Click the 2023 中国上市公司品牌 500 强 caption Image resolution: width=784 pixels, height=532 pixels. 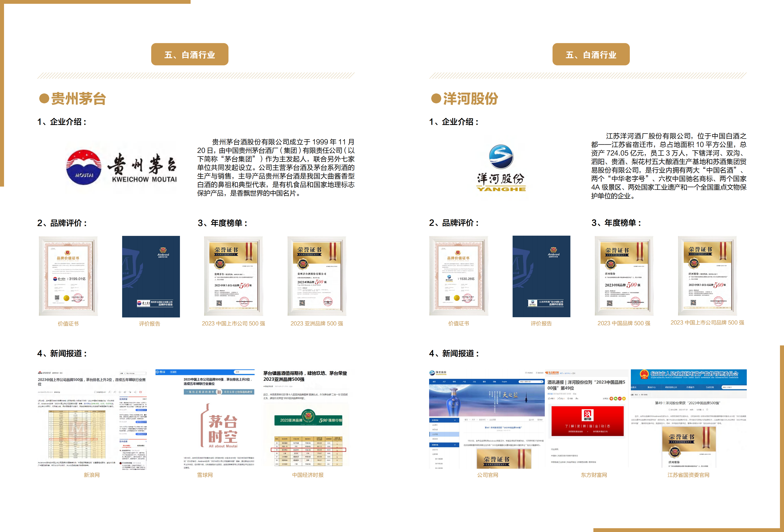click(x=707, y=322)
